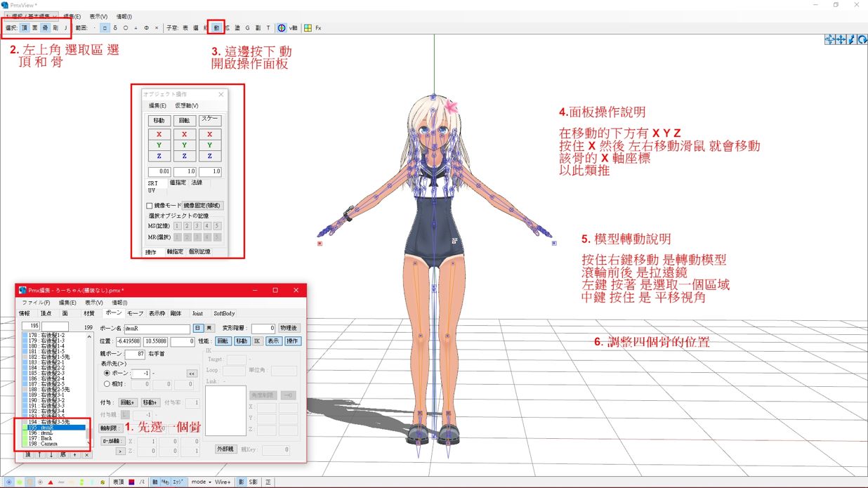Open the 選択/基本編集 mode dropdown

click(x=30, y=16)
